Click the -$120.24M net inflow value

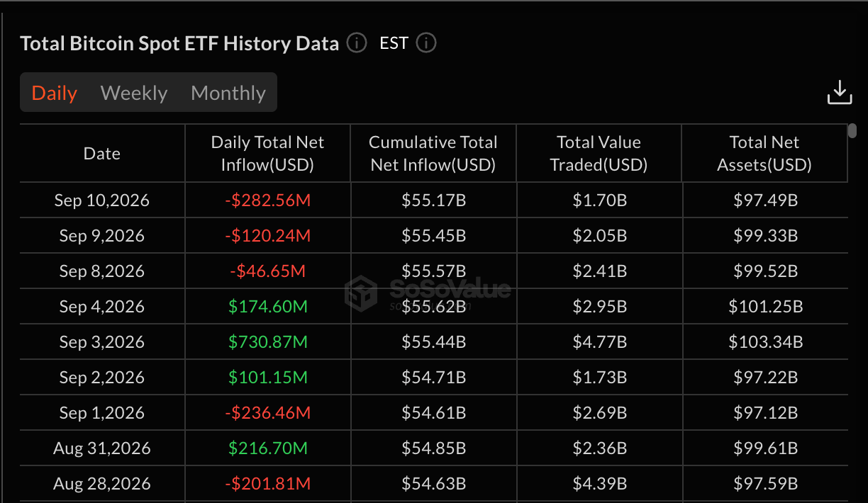click(x=268, y=236)
